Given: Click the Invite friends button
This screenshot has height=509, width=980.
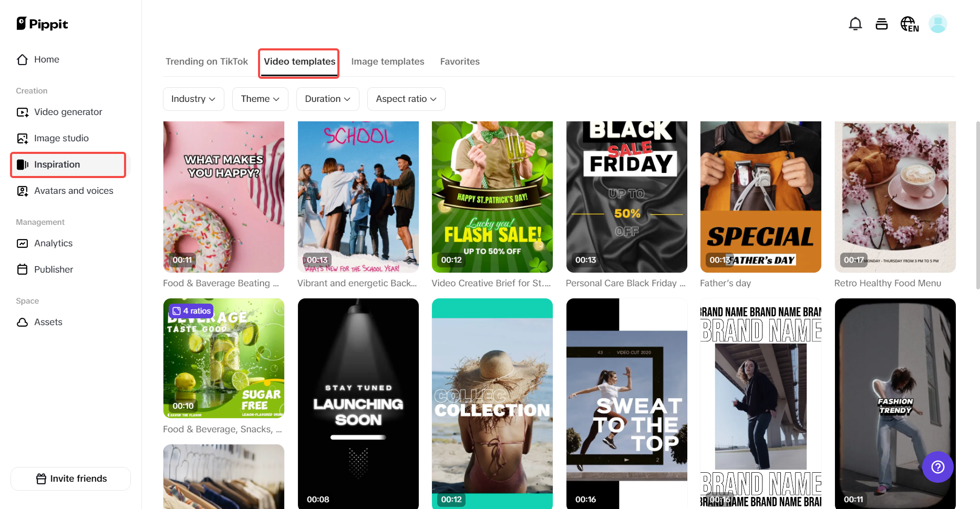Looking at the screenshot, I should pos(70,479).
